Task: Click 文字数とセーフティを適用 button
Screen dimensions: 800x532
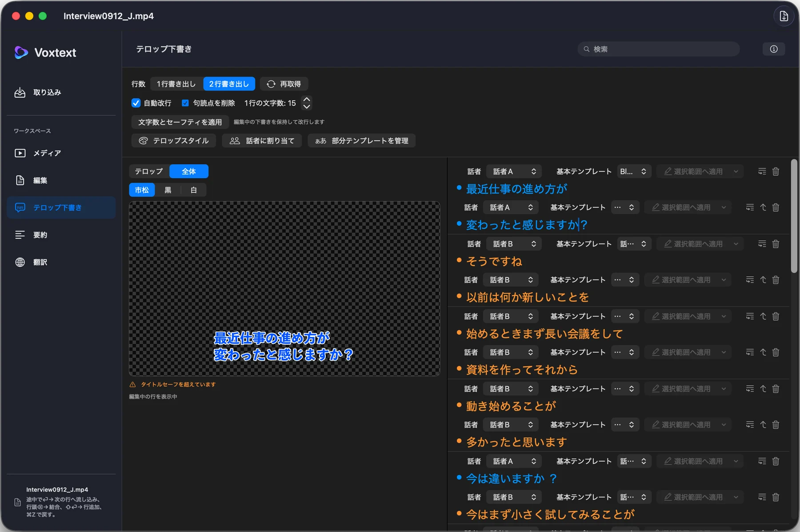Action: click(x=180, y=122)
